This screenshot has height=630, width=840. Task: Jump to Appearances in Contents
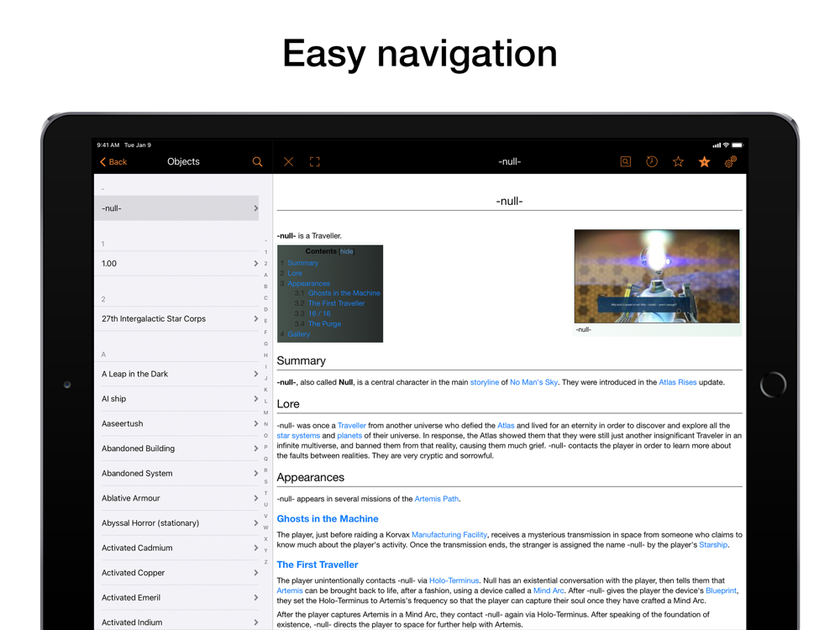(x=308, y=283)
